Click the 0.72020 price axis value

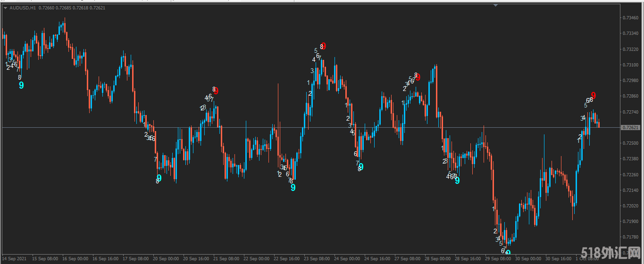click(x=629, y=206)
